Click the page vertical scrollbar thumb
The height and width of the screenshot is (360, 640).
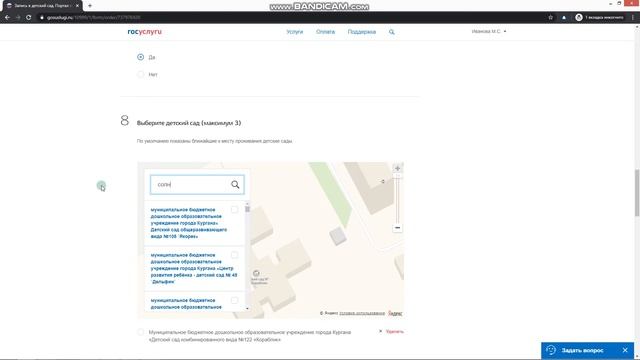637,193
